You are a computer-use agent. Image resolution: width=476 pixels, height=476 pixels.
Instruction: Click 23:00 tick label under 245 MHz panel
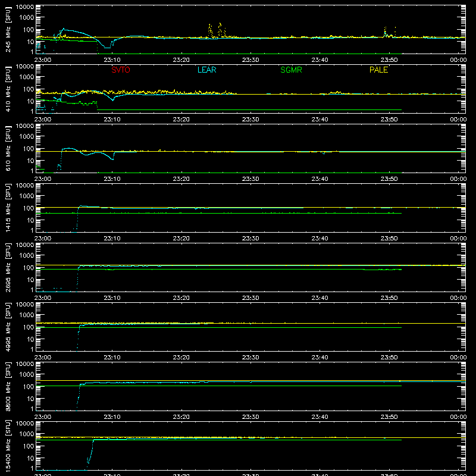[x=43, y=60]
